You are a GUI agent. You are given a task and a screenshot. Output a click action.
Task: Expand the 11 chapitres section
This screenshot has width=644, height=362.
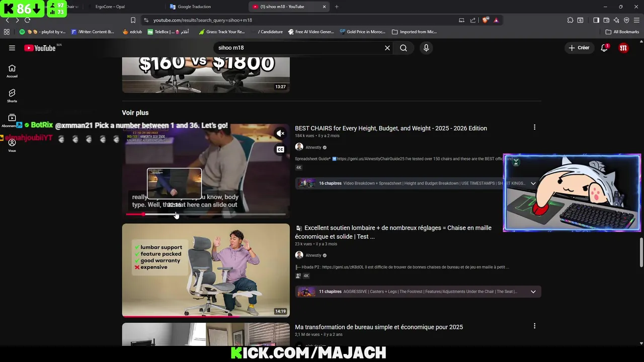(x=533, y=292)
